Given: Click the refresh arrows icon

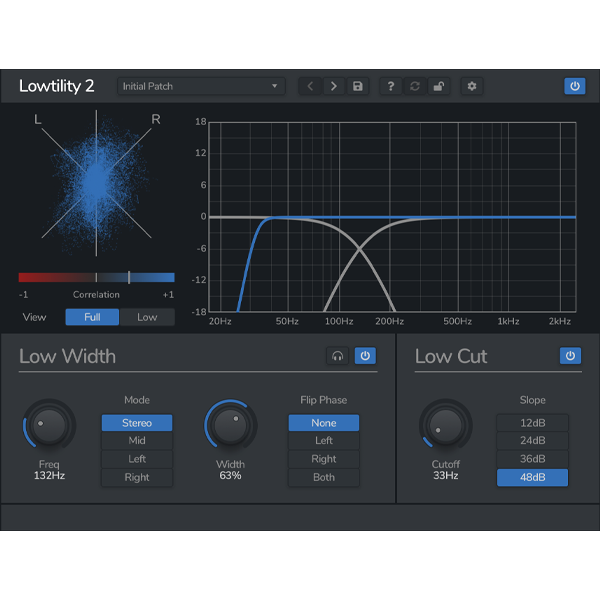Looking at the screenshot, I should [x=415, y=86].
